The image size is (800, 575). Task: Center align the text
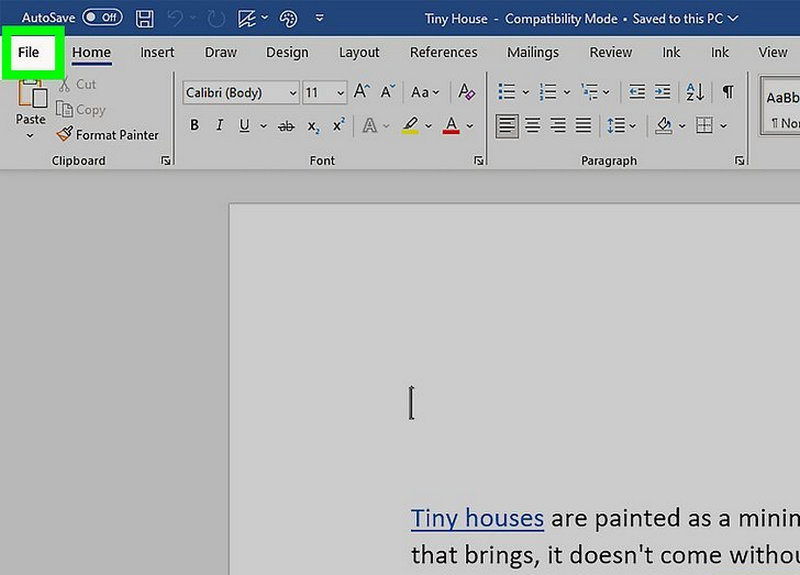(533, 126)
